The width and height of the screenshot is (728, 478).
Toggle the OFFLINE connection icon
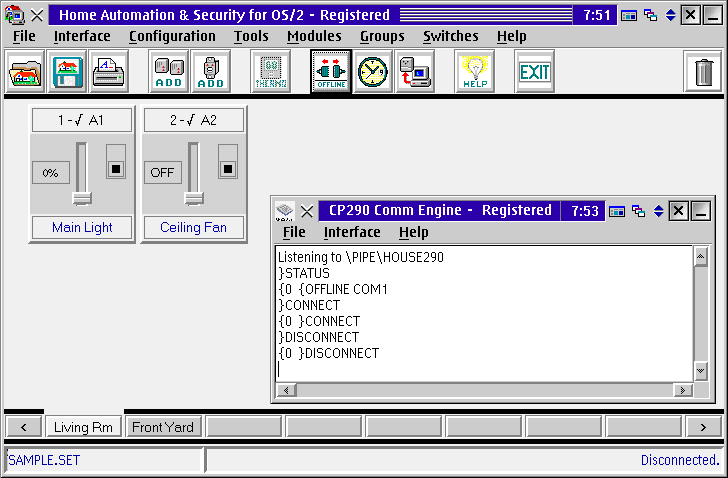click(331, 72)
